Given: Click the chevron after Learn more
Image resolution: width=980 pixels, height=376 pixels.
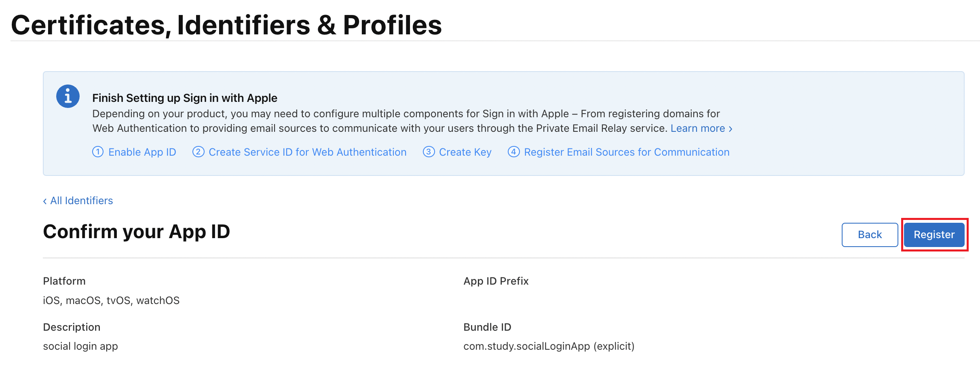Looking at the screenshot, I should pyautogui.click(x=731, y=129).
